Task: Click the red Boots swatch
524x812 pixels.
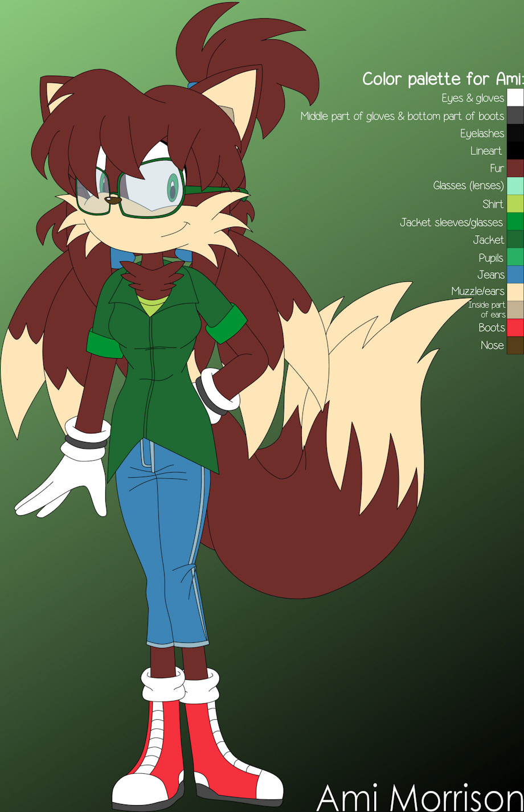Action: tap(515, 327)
